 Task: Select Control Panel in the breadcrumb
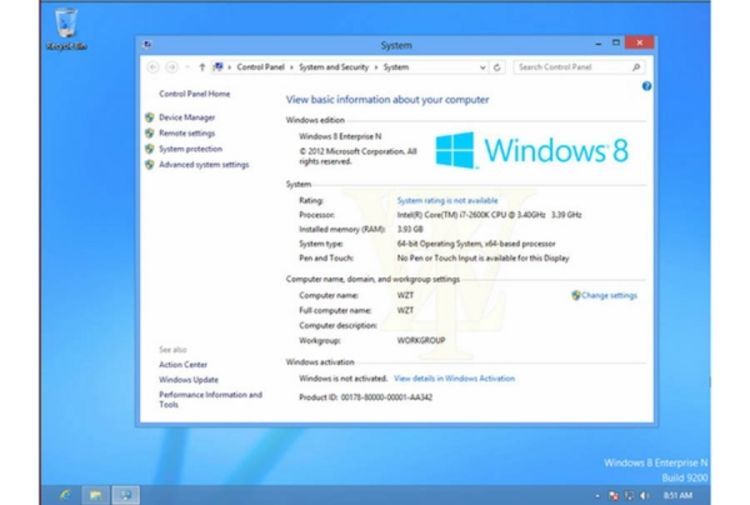tap(261, 67)
